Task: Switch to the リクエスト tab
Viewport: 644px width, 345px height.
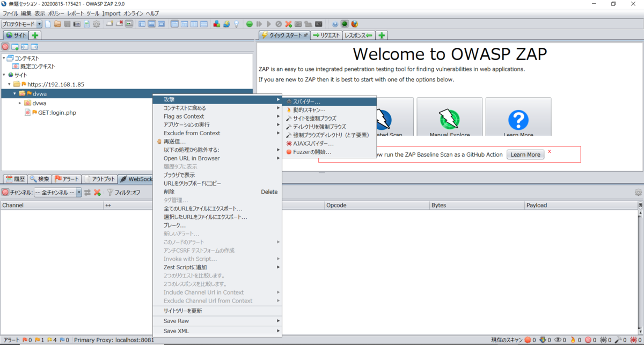Action: (x=326, y=35)
